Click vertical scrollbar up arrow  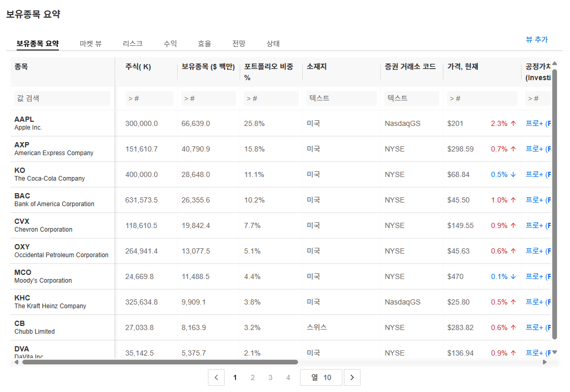(x=554, y=63)
